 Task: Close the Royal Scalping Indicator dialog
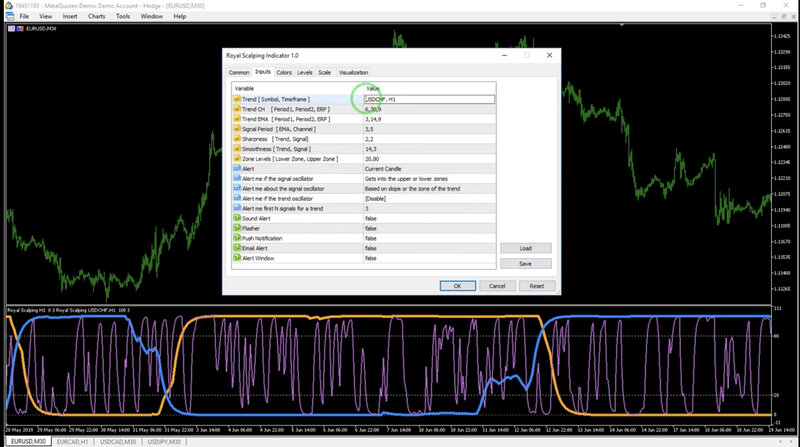(549, 55)
